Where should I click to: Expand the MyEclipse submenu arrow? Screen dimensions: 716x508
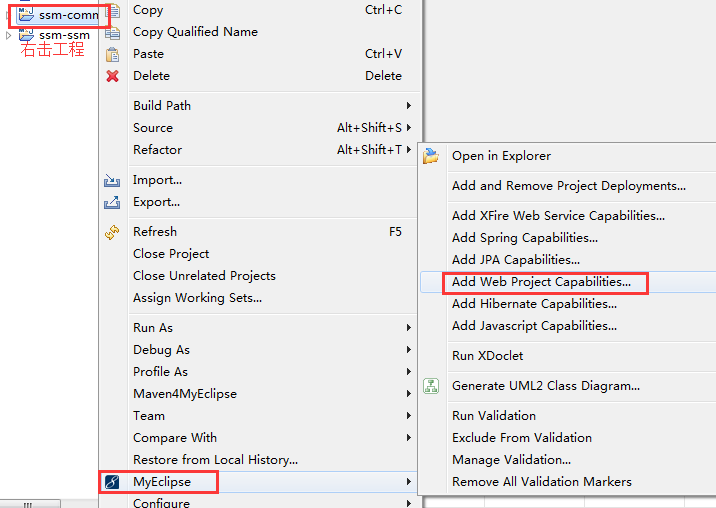tap(409, 482)
